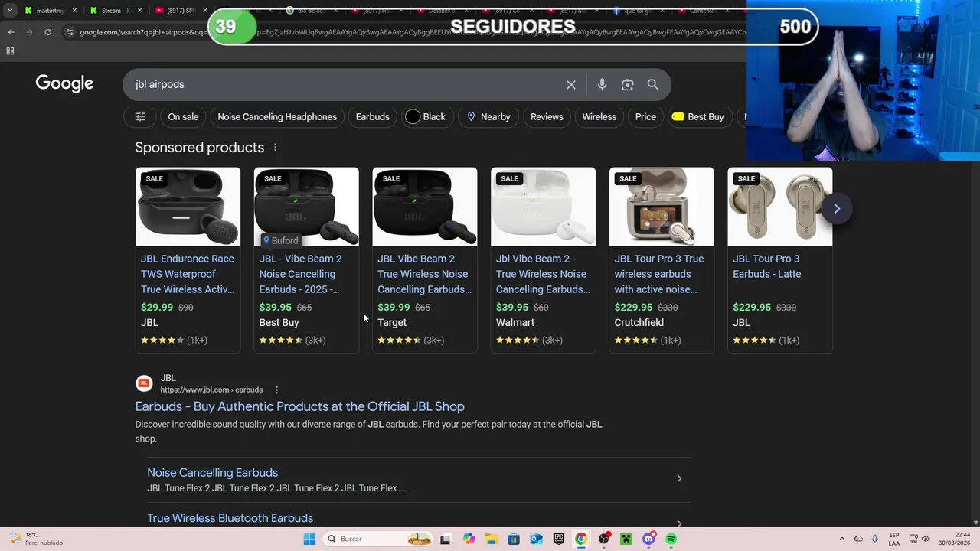
Task: Toggle the Nearby filter chip
Action: pos(488,117)
